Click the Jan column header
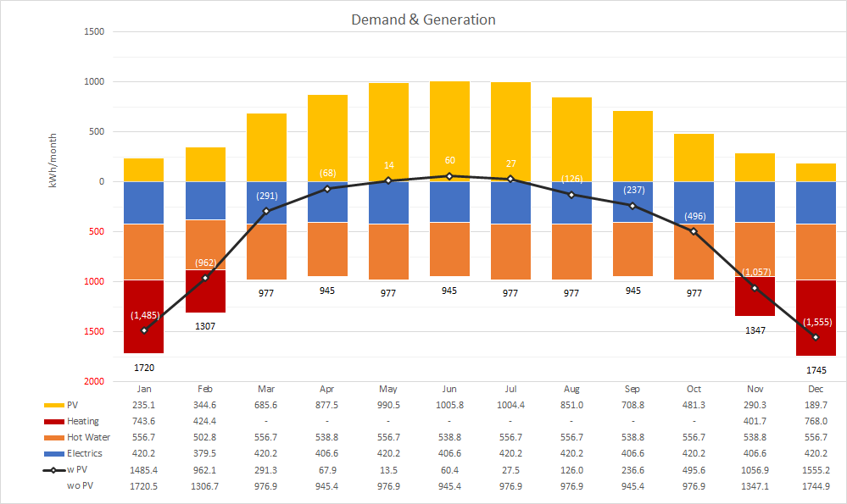The height and width of the screenshot is (504, 847). [144, 389]
